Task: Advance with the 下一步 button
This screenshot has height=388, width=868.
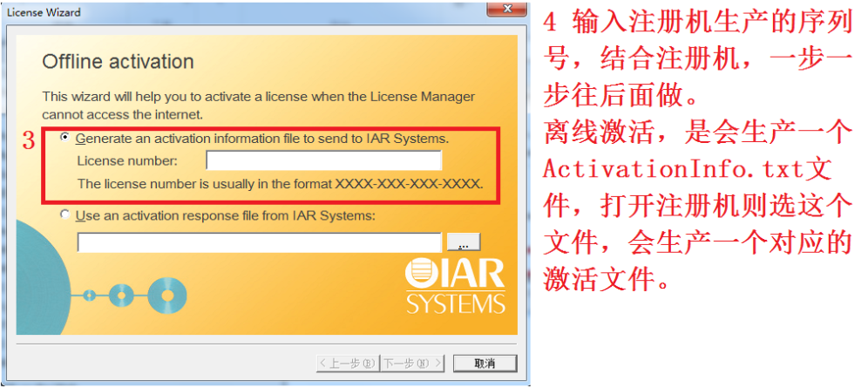Action: pyautogui.click(x=412, y=363)
